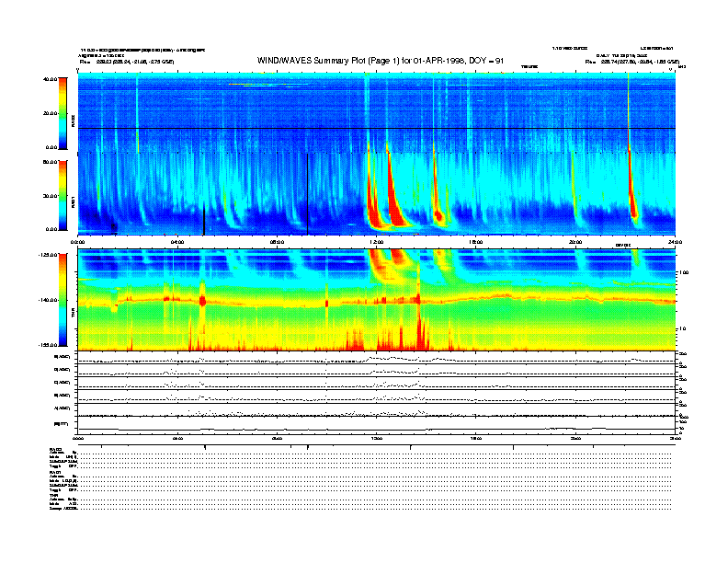Click the 16:00 tick label under RAD1 spectrogram
728x563 pixels.
(476, 242)
